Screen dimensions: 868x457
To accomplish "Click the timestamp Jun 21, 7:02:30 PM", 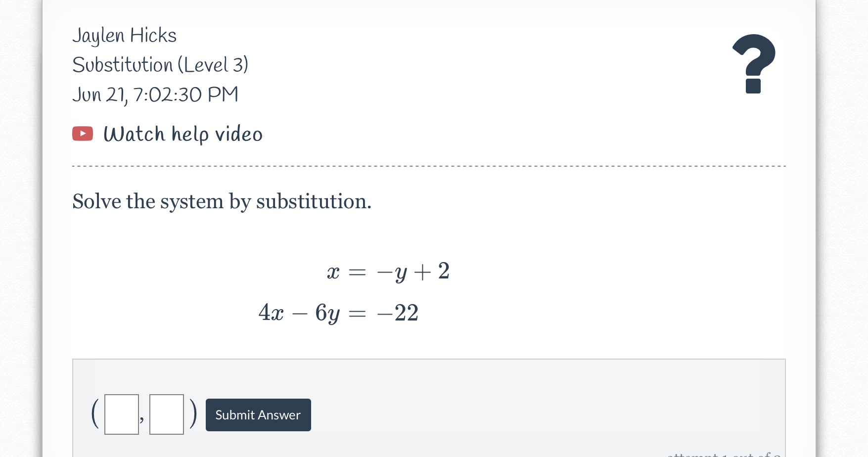I will (x=155, y=94).
